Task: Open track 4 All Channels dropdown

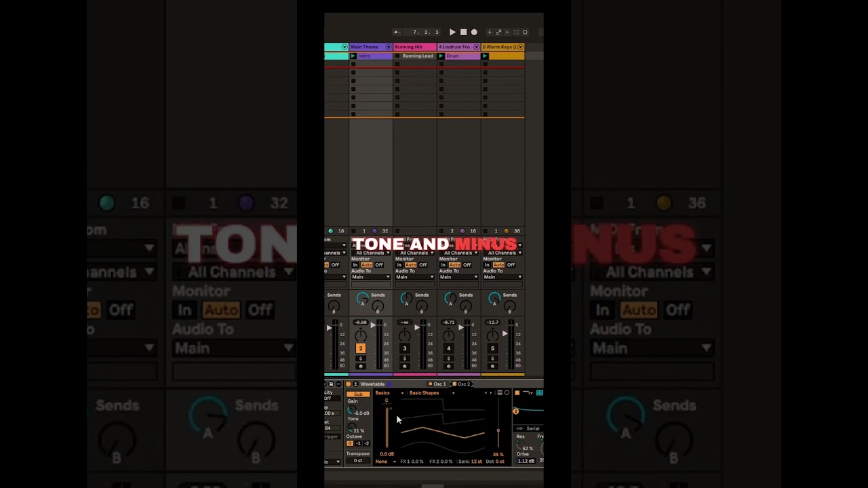Action: pos(458,253)
